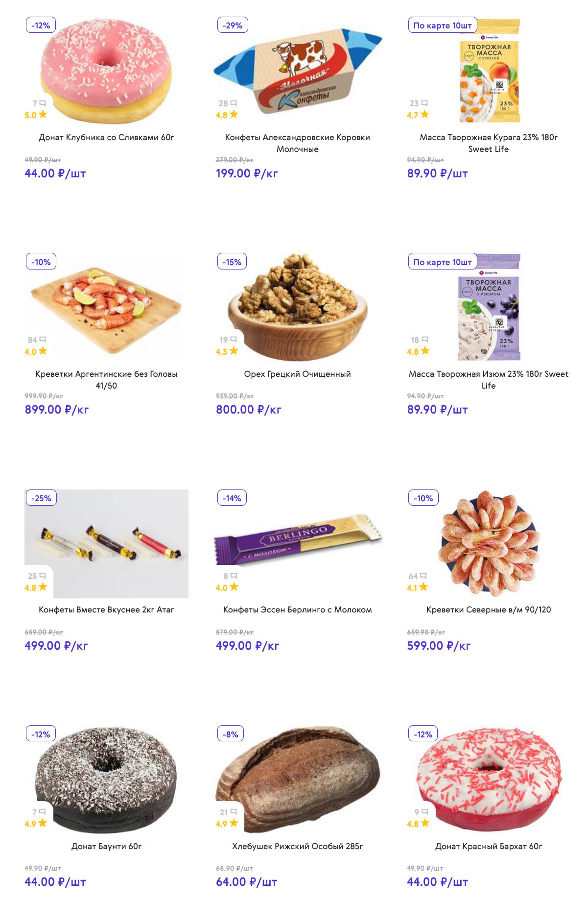The height and width of the screenshot is (904, 588).
Task: Click the walnut bowl product image
Action: [297, 307]
